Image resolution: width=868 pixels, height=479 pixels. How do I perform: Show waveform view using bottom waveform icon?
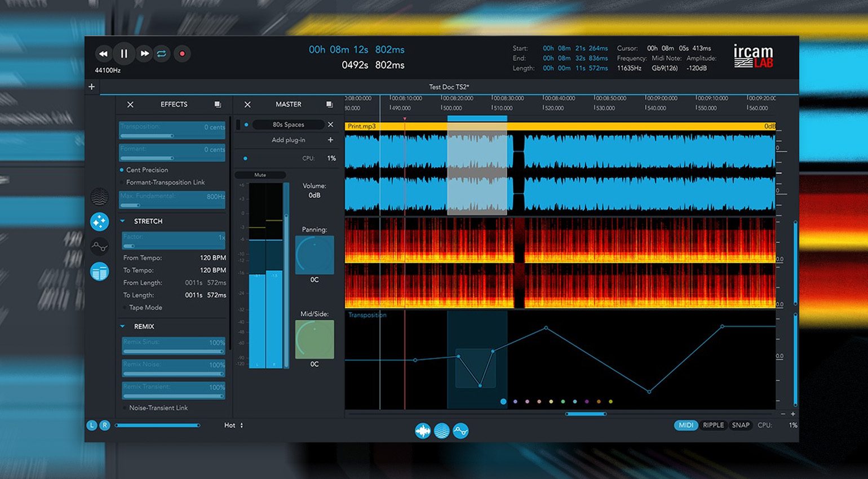(423, 431)
